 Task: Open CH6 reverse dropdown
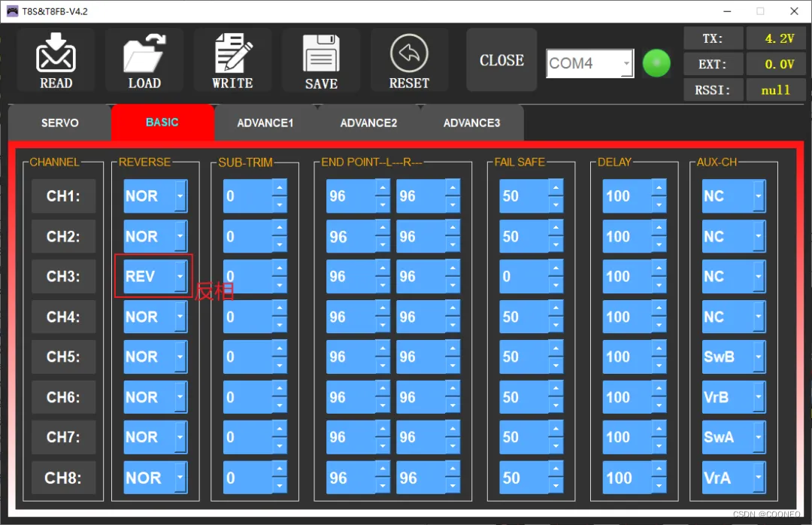[x=180, y=397]
